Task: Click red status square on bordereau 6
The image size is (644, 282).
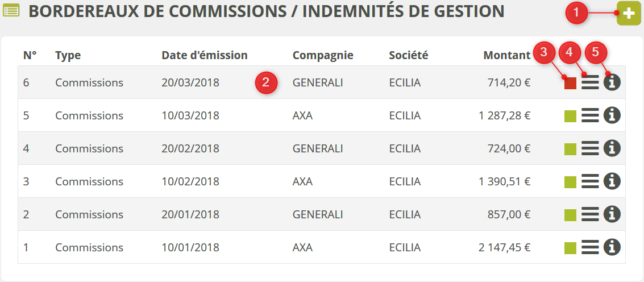Action: click(x=570, y=84)
